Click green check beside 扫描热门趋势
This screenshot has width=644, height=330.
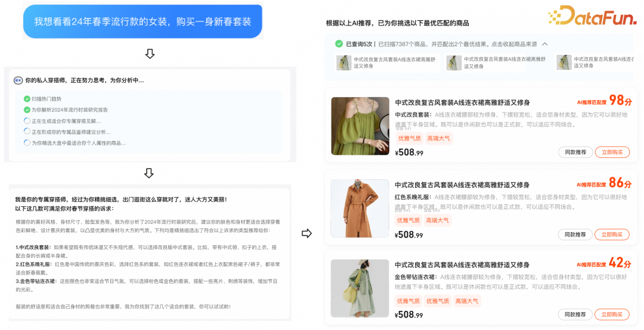tap(27, 99)
